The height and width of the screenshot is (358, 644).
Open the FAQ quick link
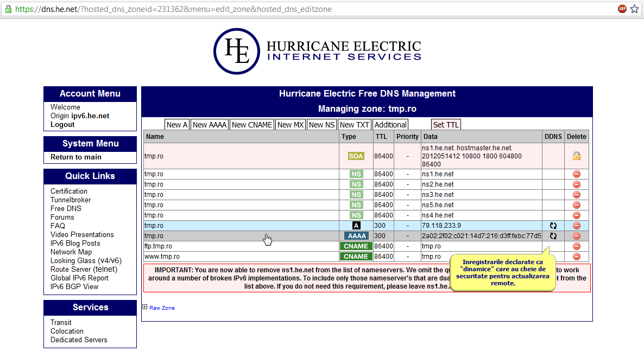[x=58, y=226]
